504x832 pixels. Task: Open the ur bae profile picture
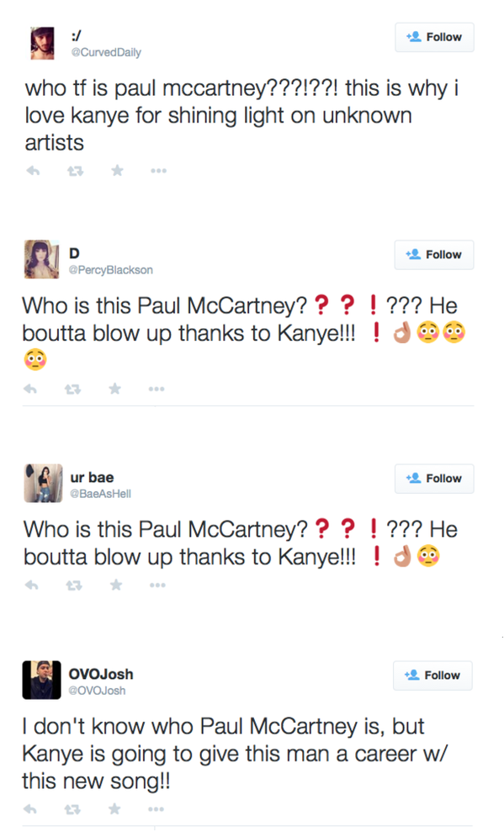(x=43, y=483)
